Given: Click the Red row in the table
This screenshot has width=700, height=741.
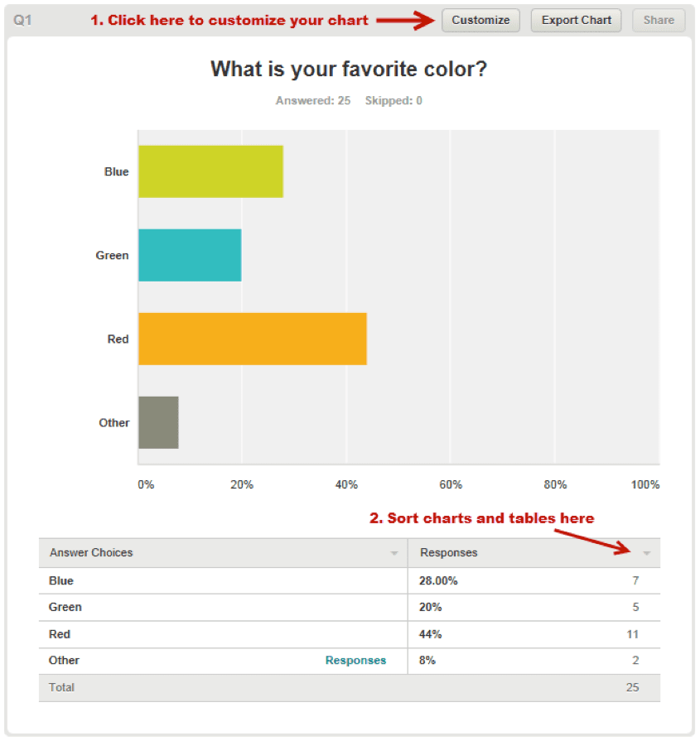Looking at the screenshot, I should 350,634.
